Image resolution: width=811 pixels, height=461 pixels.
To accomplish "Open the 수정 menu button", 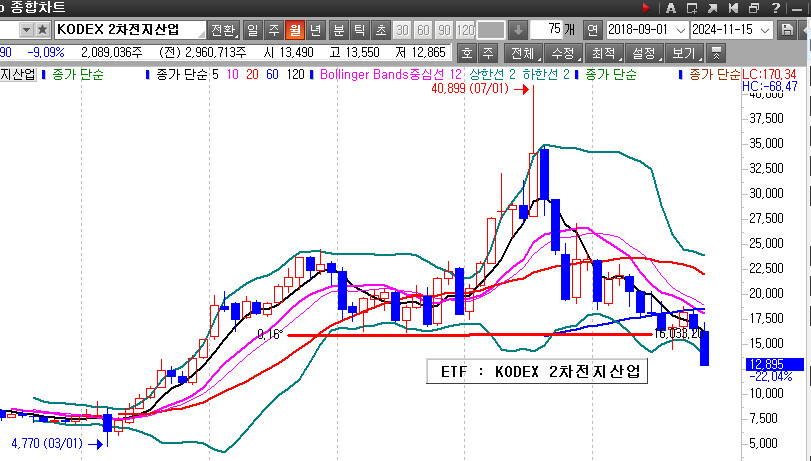I will pyautogui.click(x=564, y=53).
